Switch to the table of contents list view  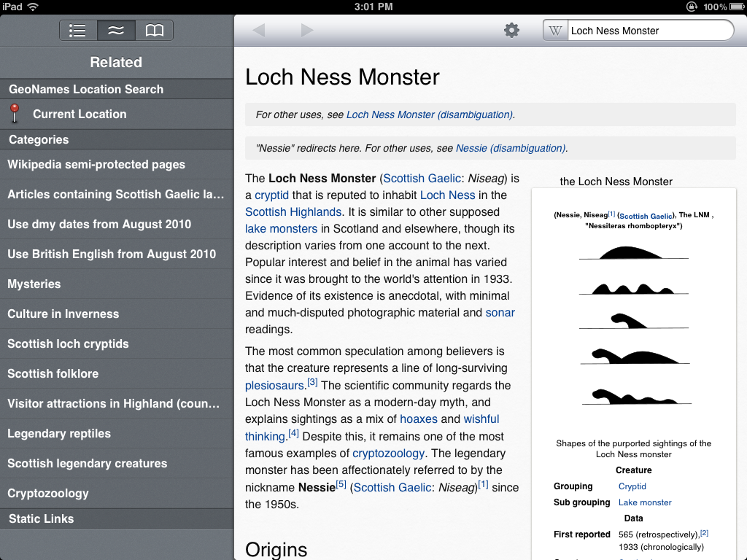(78, 31)
